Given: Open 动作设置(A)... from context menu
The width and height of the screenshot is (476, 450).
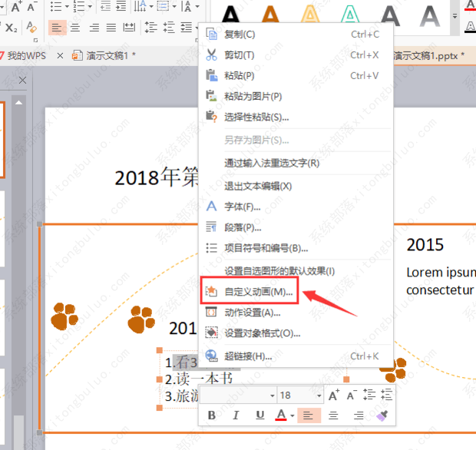Looking at the screenshot, I should pyautogui.click(x=296, y=313).
